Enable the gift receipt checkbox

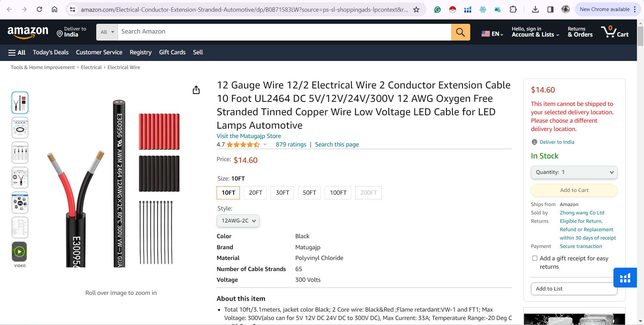(535, 258)
